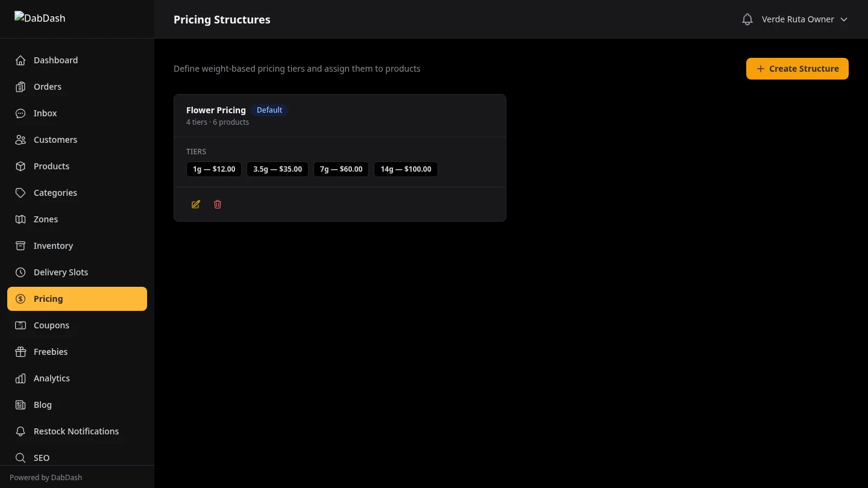868x488 pixels.
Task: Click the Freebies gift icon
Action: point(20,352)
